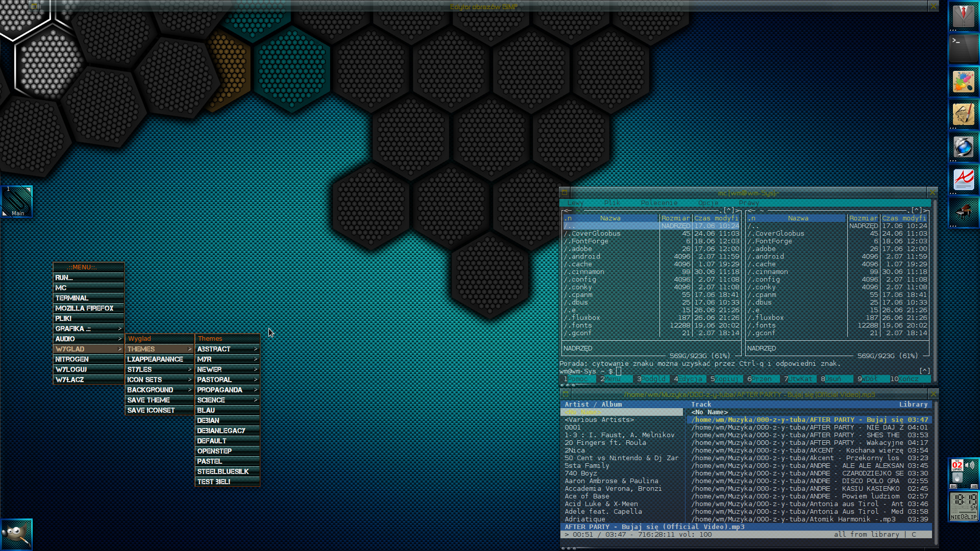980x551 pixels.
Task: Open the web browser icon in the dock
Action: (x=963, y=147)
